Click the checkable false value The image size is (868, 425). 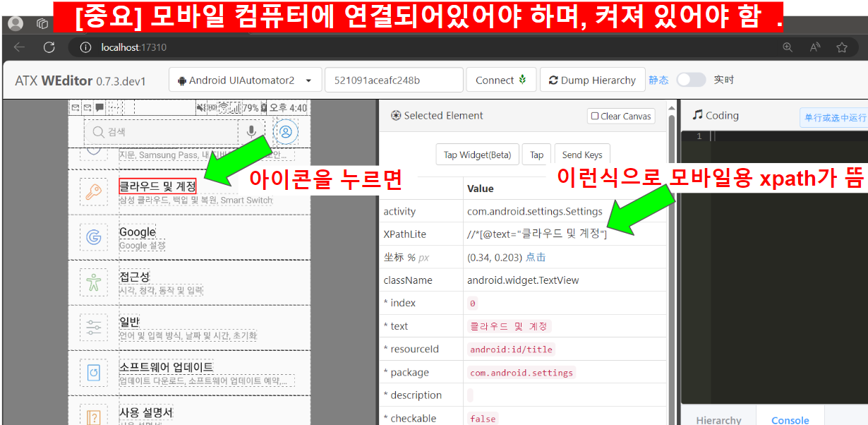coord(483,419)
